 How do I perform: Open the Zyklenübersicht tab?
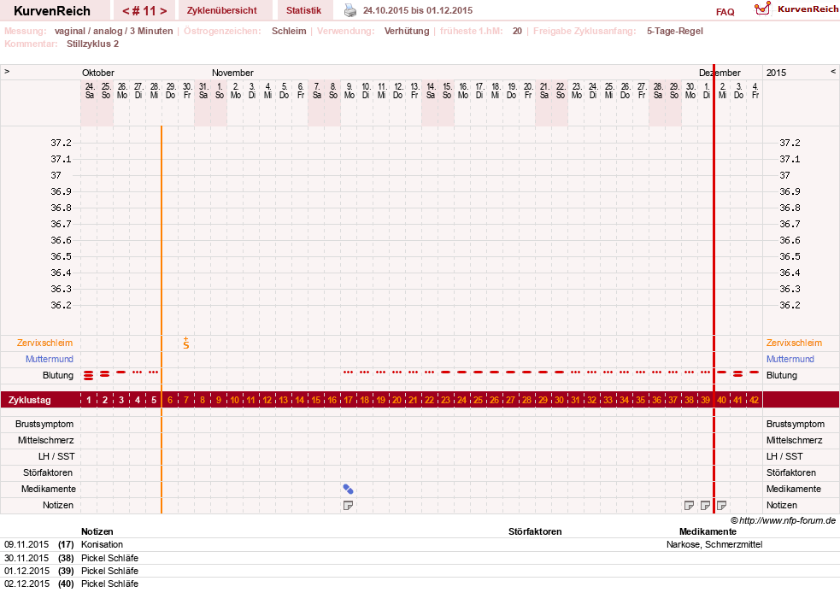(222, 10)
